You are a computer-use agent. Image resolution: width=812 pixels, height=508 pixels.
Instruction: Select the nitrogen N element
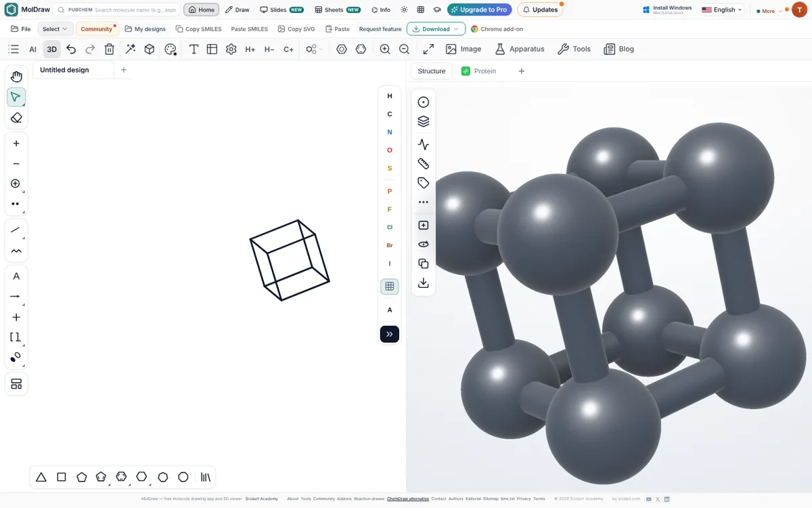(390, 132)
